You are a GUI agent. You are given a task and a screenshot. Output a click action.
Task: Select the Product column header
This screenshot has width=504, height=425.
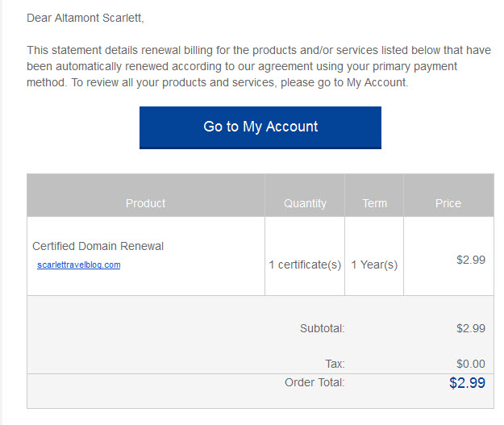(146, 203)
